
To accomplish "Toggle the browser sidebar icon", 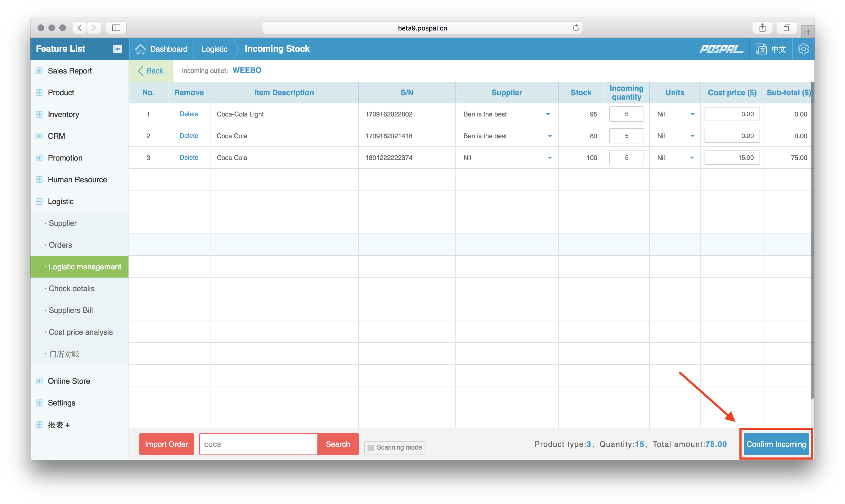I will point(116,28).
